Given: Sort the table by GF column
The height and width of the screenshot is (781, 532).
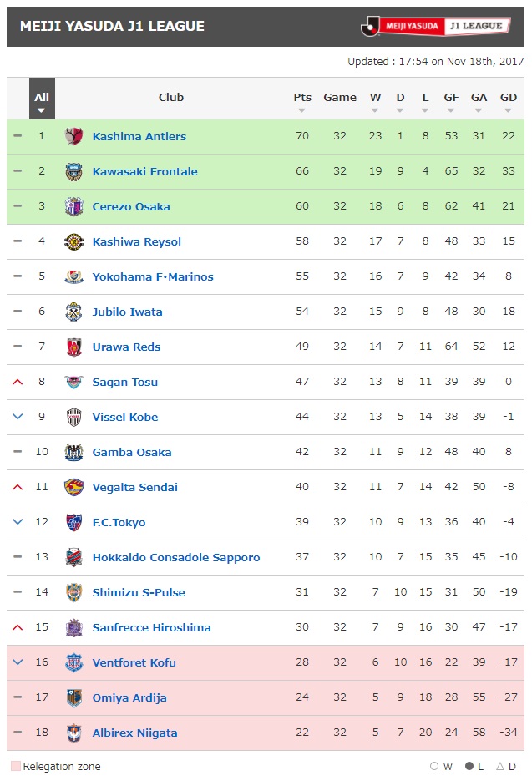Looking at the screenshot, I should click(451, 102).
